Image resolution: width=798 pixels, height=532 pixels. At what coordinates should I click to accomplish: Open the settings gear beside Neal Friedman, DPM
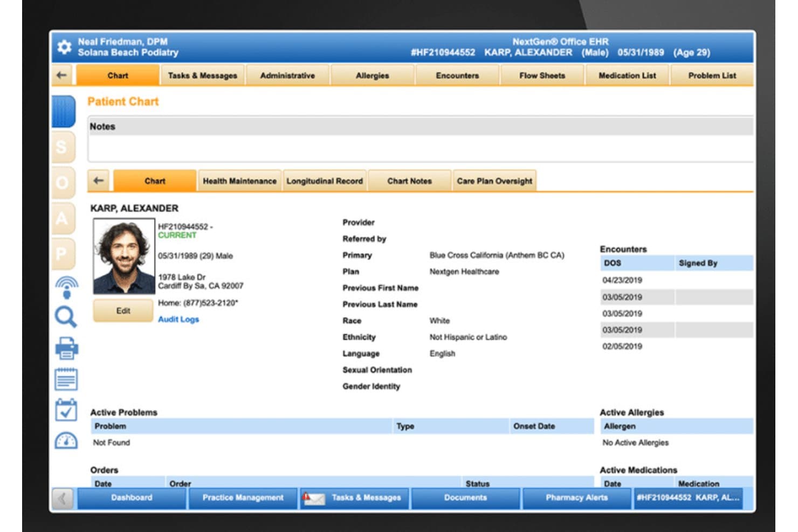64,47
